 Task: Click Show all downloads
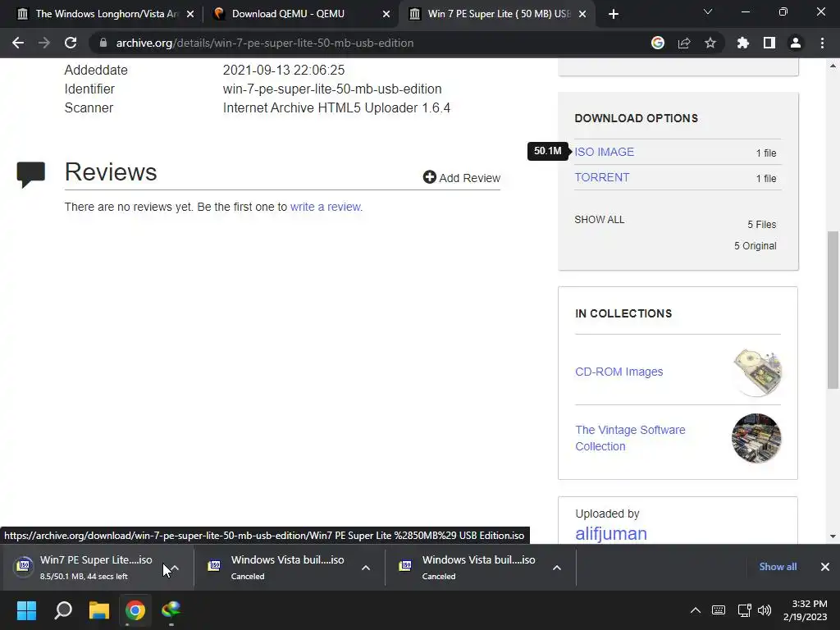[x=778, y=567]
